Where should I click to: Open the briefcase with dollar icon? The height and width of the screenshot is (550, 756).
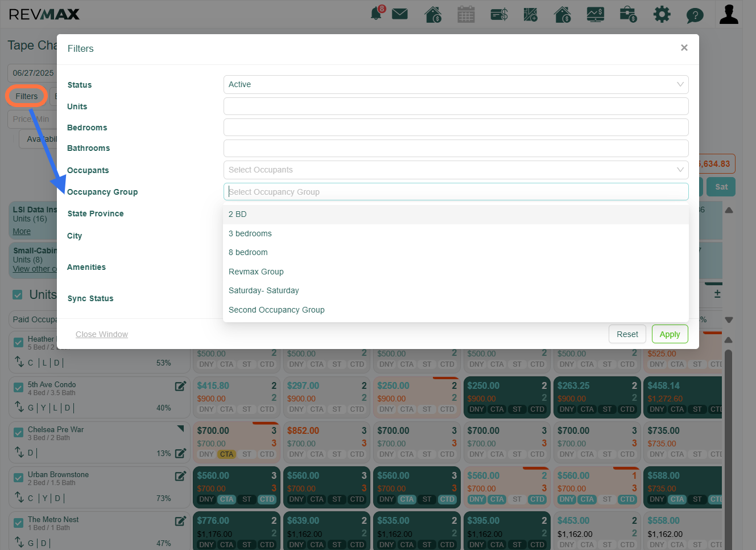(x=629, y=14)
